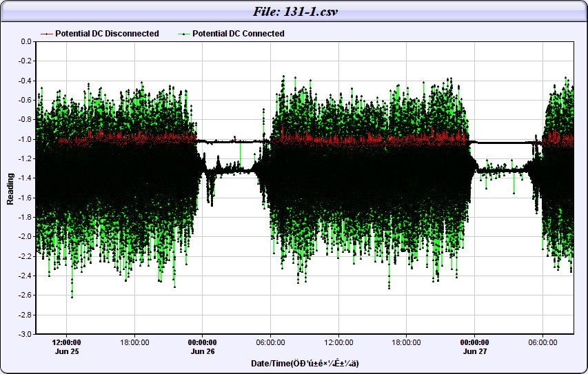The width and height of the screenshot is (588, 374).
Task: Click the lowest green spike on Jun 25
Action: coord(72,295)
